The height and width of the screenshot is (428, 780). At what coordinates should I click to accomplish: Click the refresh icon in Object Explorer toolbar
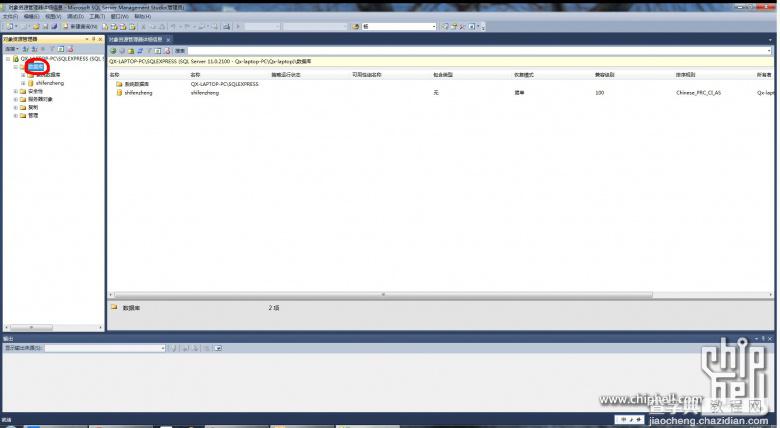(61, 49)
